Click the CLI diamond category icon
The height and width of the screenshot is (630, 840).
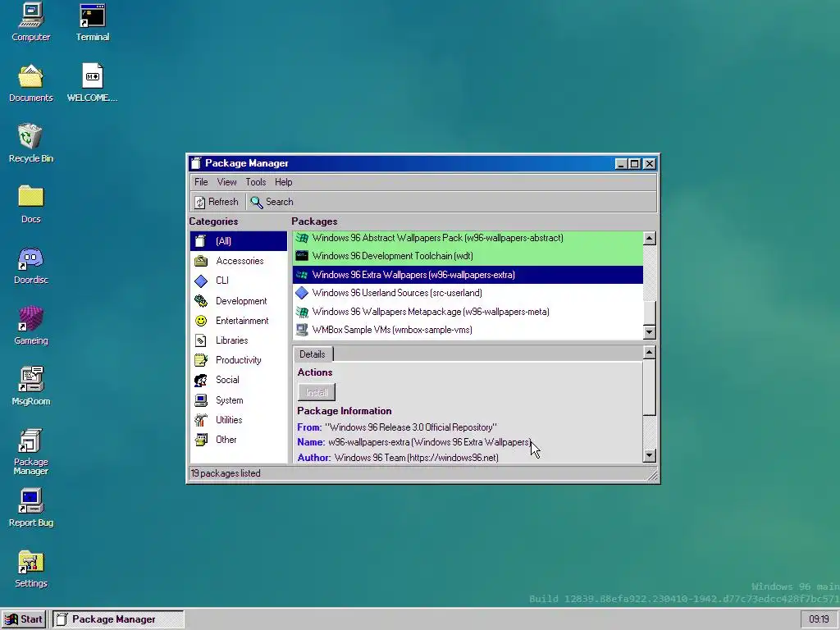[201, 281]
